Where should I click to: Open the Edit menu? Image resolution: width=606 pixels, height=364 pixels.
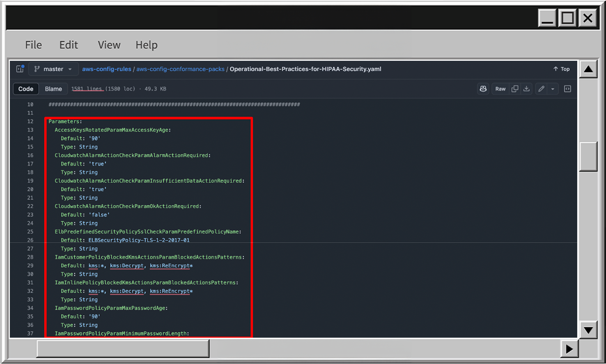pyautogui.click(x=69, y=45)
